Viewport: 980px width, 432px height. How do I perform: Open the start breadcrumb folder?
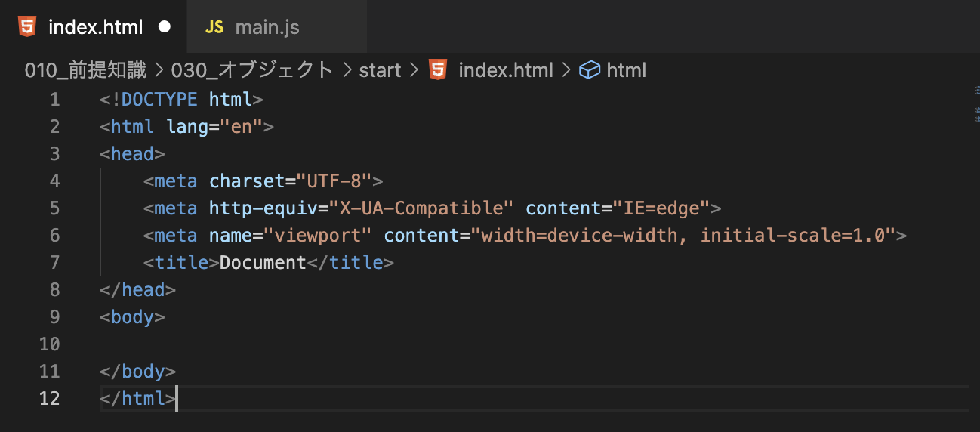point(380,70)
